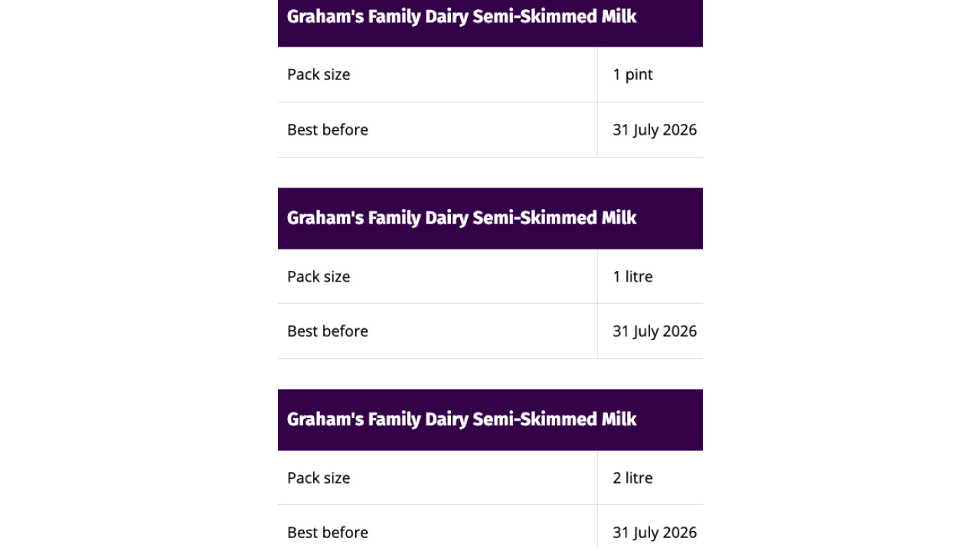
Task: Click the word "Milk" in the 2 litre table header
Action: [619, 419]
